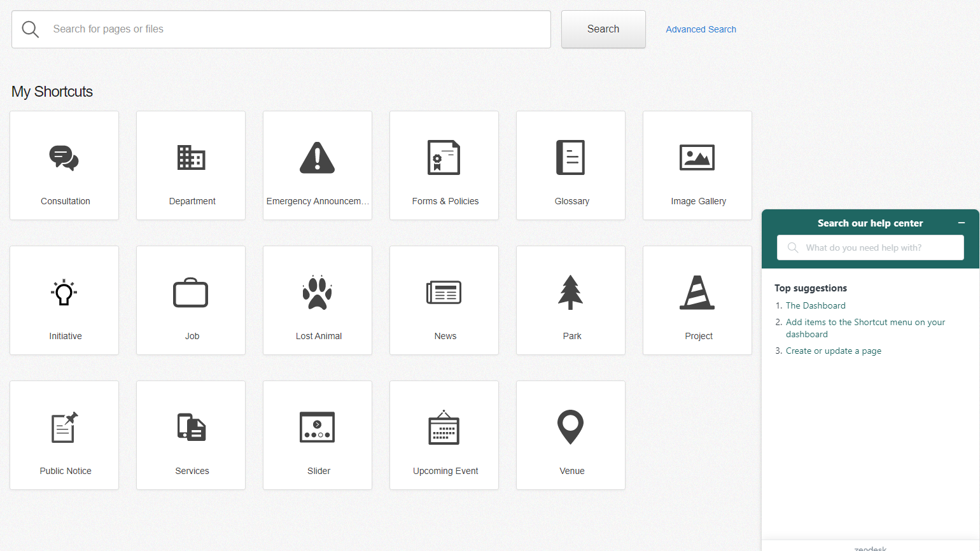Open Advanced Search
This screenshot has width=980, height=551.
click(700, 29)
